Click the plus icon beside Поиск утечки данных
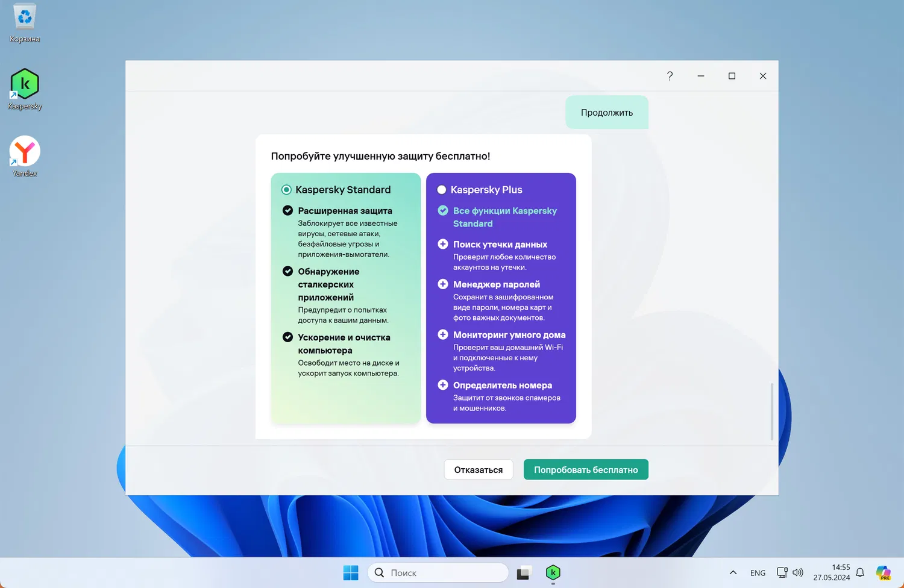The image size is (904, 588). [x=443, y=244]
